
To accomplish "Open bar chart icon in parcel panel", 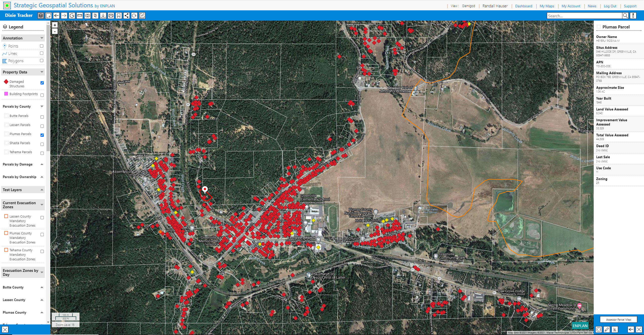I will 615,329.
